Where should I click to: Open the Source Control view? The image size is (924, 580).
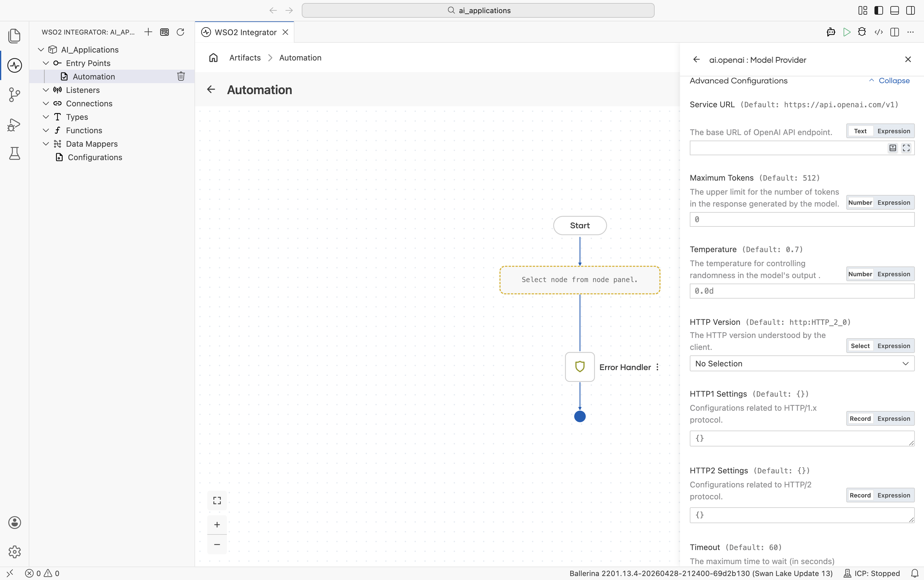tap(15, 95)
